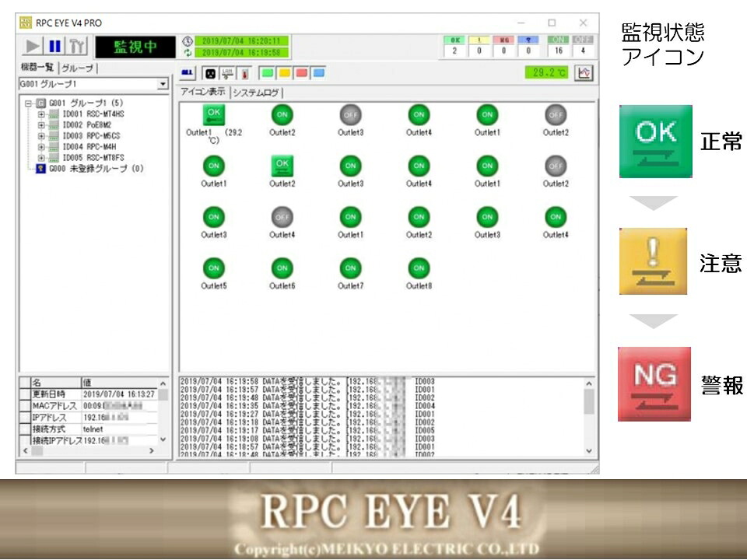Select the 16:19:58 log entry for ID003

(x=308, y=381)
